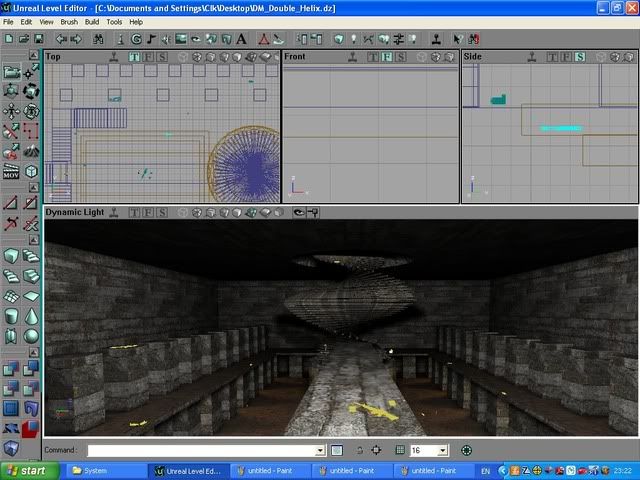Select the Vertex Editing tool
This screenshot has width=640, height=480.
(31, 72)
